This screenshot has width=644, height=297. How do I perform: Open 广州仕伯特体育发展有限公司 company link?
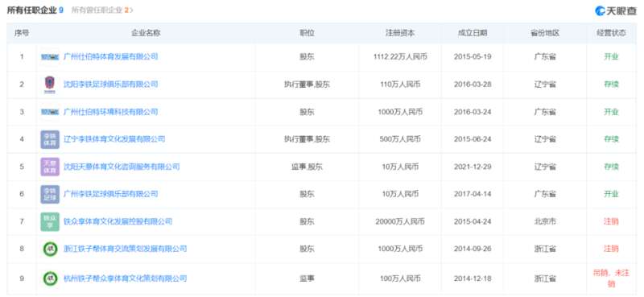[110, 57]
